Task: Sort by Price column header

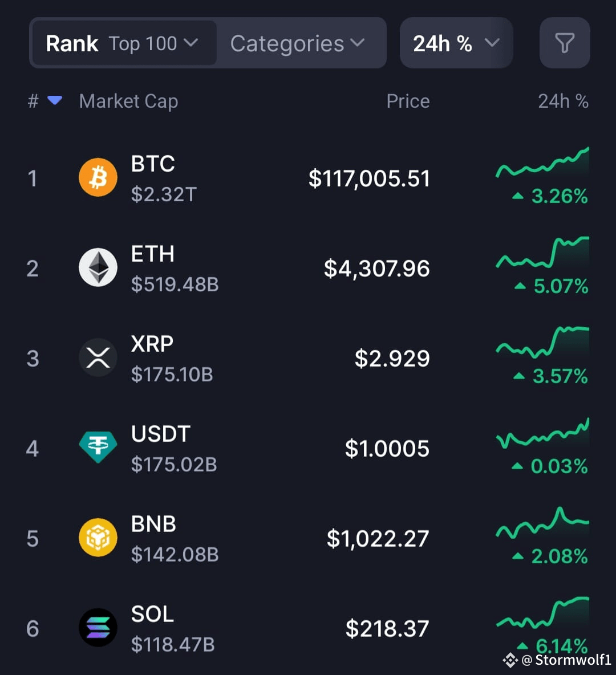Action: 408,101
